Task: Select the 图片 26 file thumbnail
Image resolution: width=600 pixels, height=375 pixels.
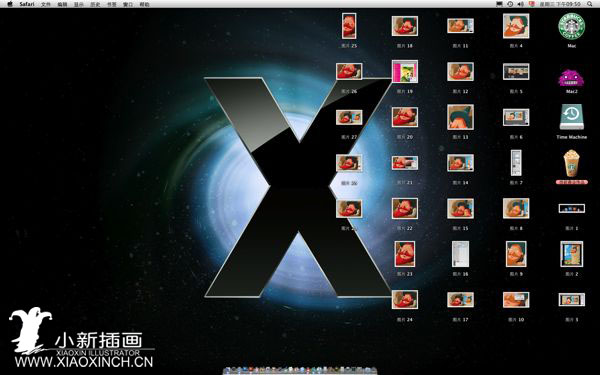Action: pyautogui.click(x=349, y=72)
